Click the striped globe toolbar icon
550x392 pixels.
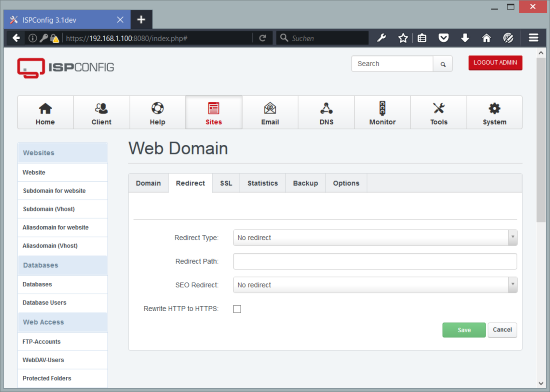click(508, 38)
